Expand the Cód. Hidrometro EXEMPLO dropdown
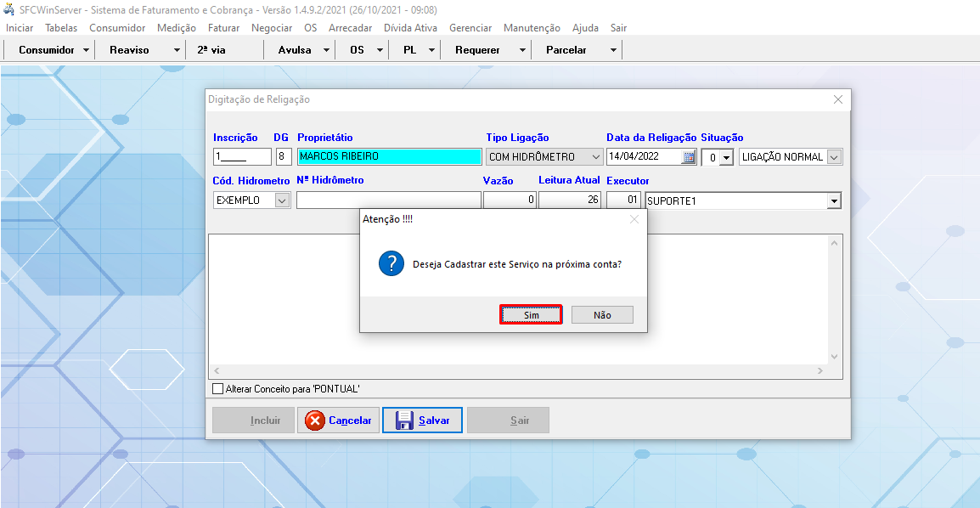This screenshot has width=980, height=508. [x=282, y=201]
